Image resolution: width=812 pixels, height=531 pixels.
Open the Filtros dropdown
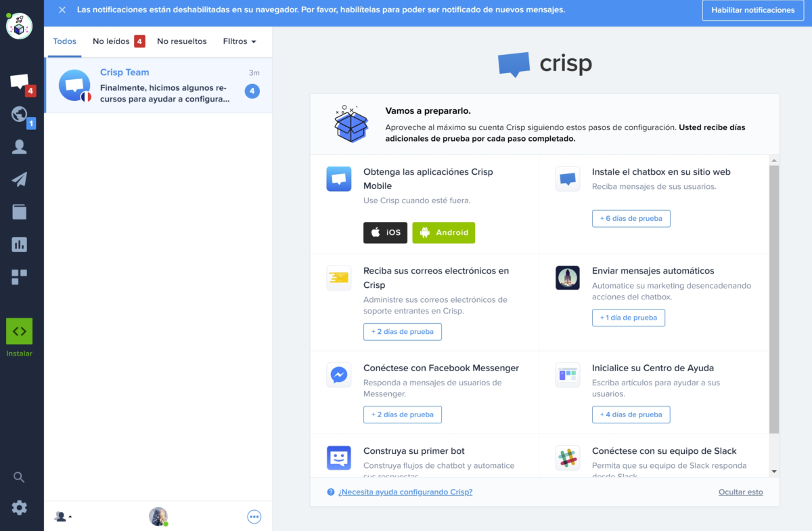click(240, 41)
